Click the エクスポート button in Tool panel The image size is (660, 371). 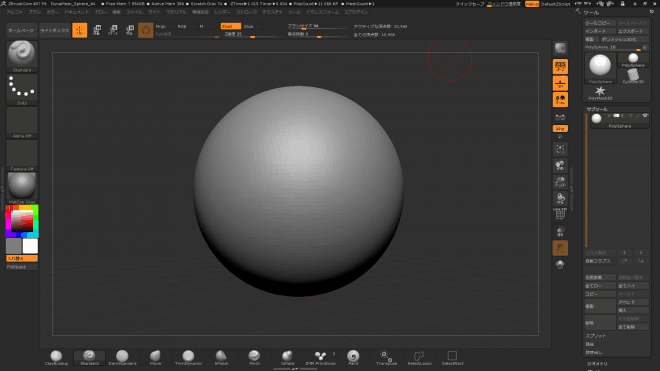point(633,31)
